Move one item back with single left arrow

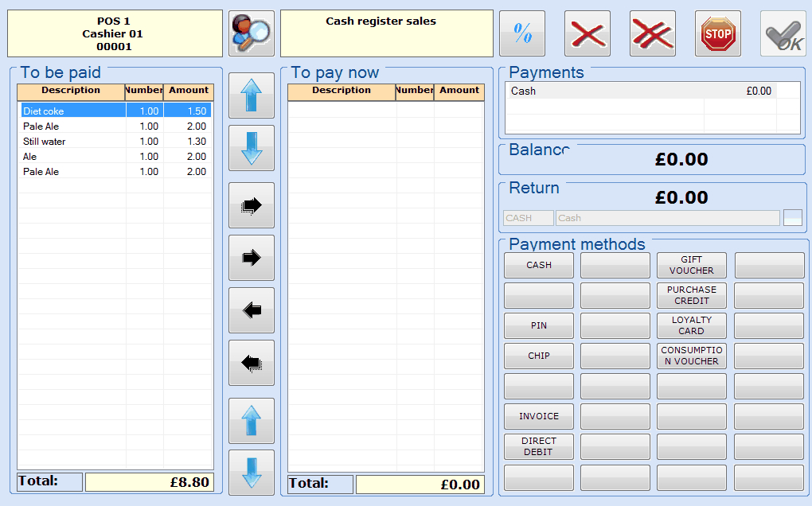252,310
